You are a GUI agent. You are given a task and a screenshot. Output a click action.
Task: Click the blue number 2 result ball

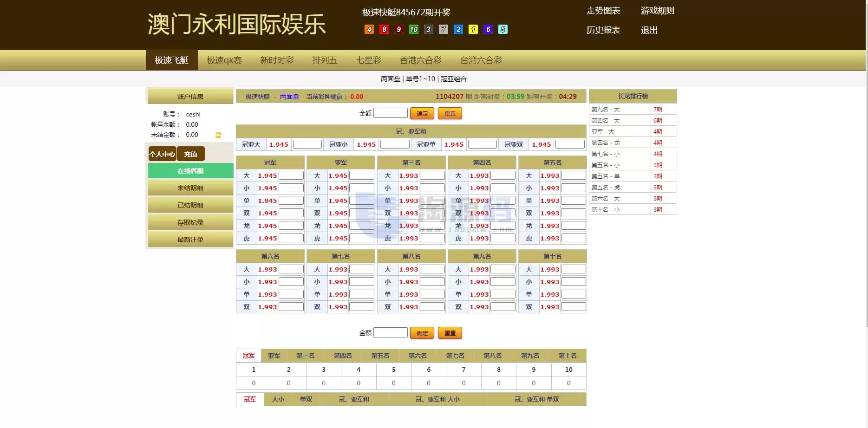coord(458,29)
